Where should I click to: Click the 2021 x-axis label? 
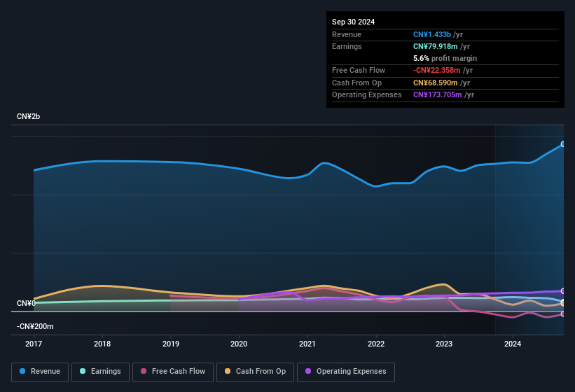(307, 344)
